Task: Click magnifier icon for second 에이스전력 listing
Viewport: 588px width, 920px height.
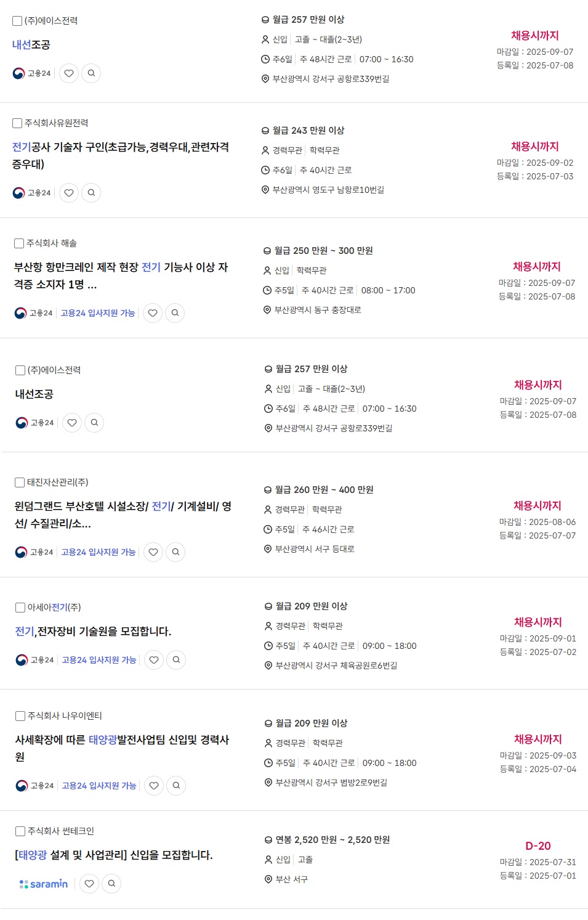Action: tap(94, 423)
